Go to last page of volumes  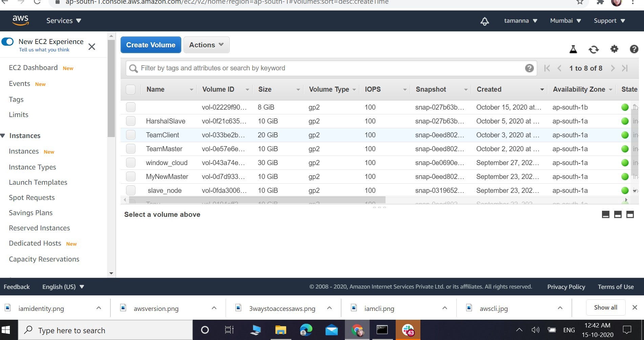point(625,68)
